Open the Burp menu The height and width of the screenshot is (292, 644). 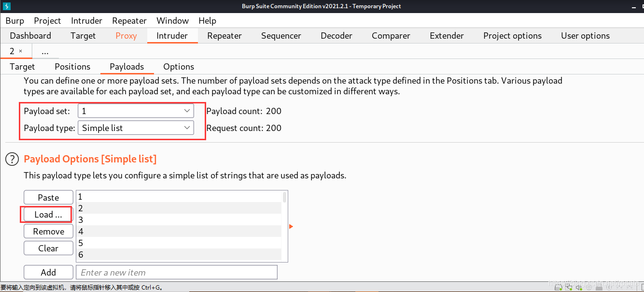click(15, 21)
